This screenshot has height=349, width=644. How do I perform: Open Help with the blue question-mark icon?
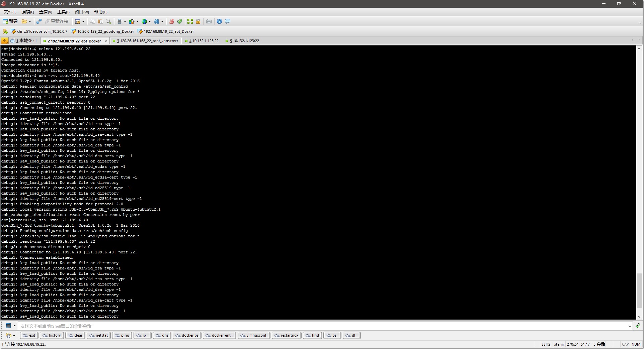(x=219, y=21)
